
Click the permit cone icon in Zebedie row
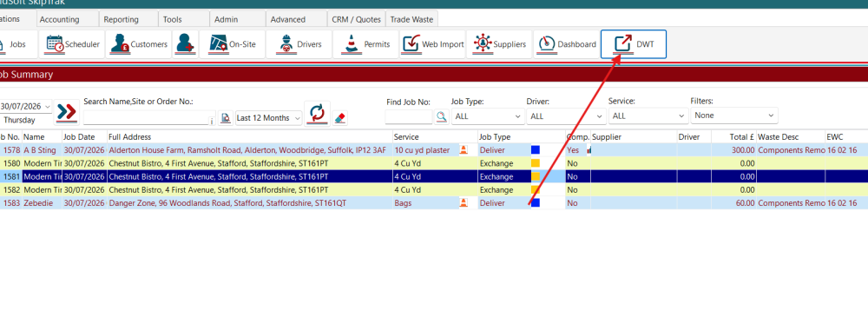[464, 203]
